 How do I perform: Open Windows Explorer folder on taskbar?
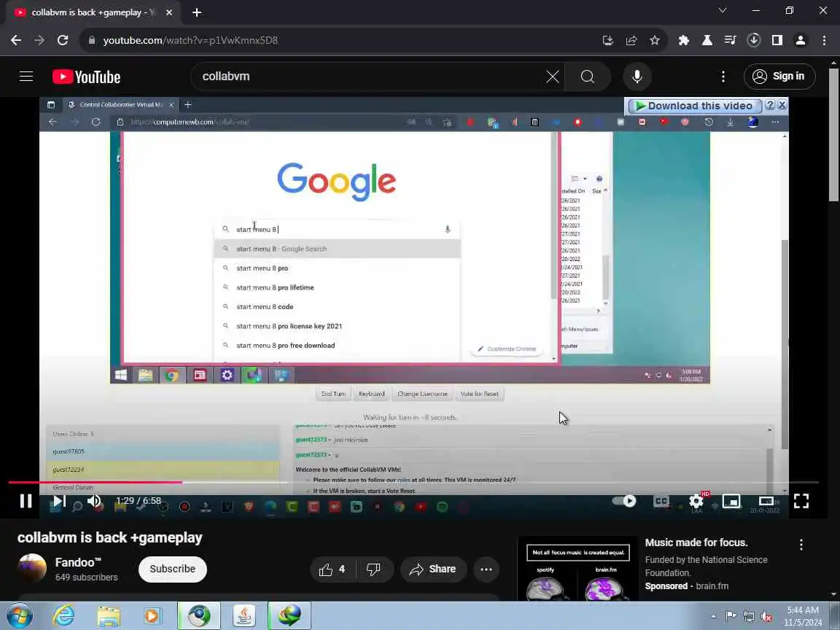pyautogui.click(x=109, y=615)
